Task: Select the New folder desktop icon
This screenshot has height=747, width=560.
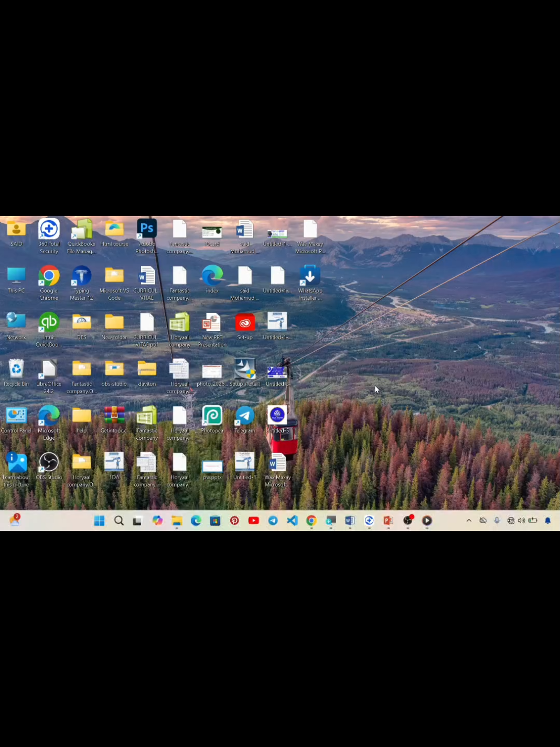Action: click(x=114, y=326)
